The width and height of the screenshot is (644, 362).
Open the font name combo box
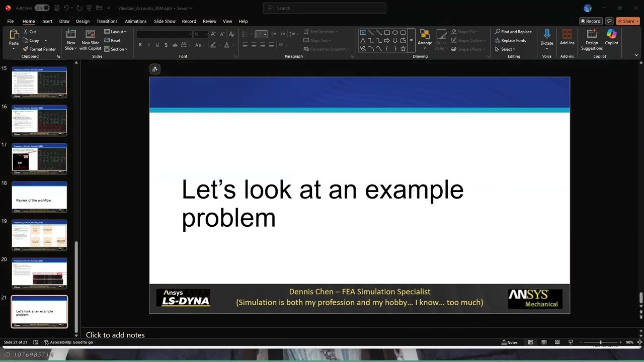164,34
